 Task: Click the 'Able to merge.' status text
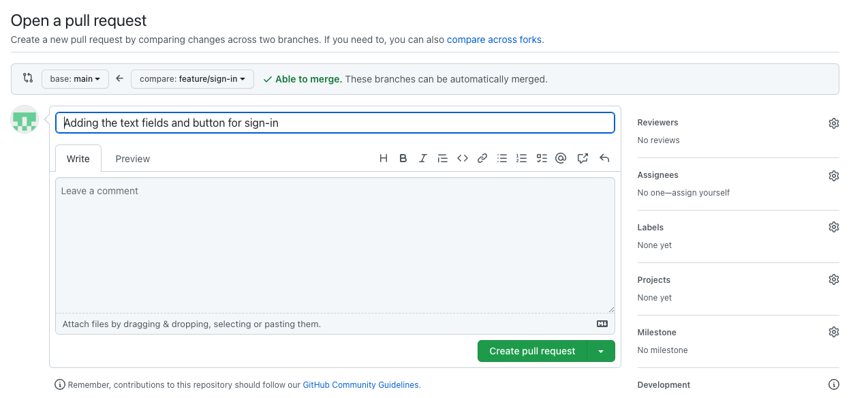[x=308, y=79]
